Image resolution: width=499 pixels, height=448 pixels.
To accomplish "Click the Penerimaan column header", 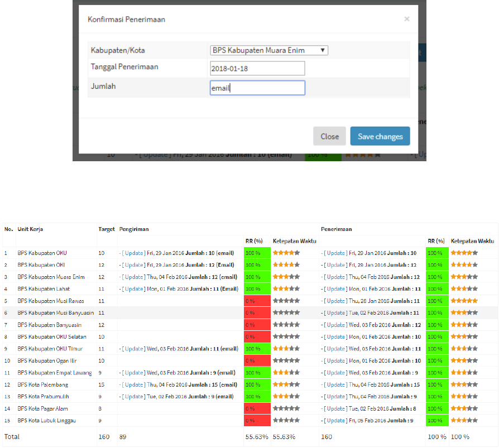I will click(x=337, y=229).
